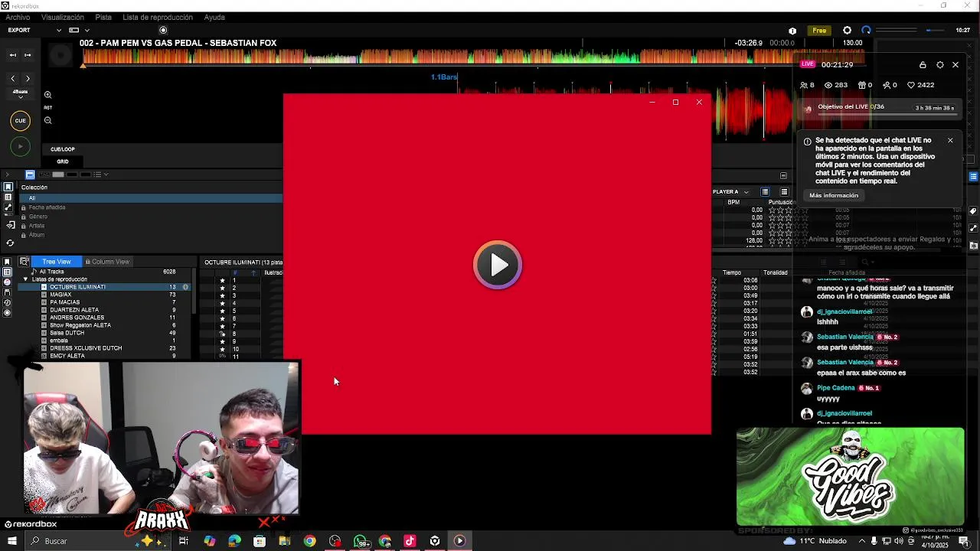
Task: Dismiss the LIVE chat notification
Action: [x=950, y=141]
